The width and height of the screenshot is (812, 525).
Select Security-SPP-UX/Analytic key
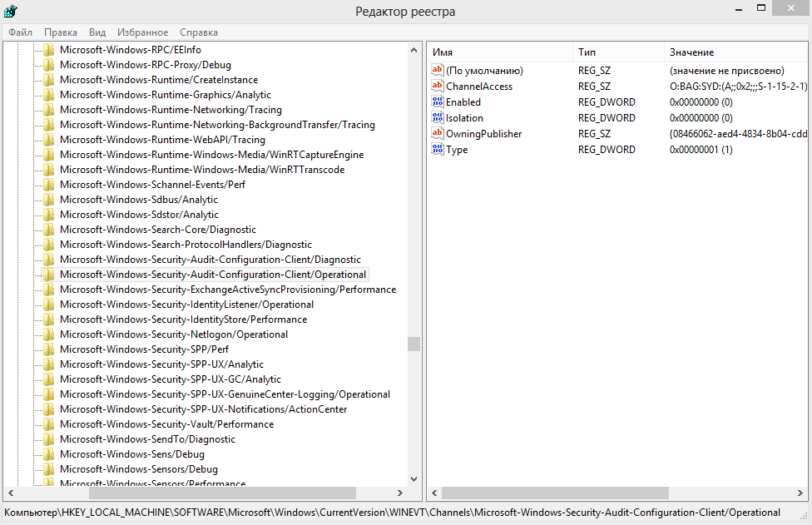click(161, 364)
